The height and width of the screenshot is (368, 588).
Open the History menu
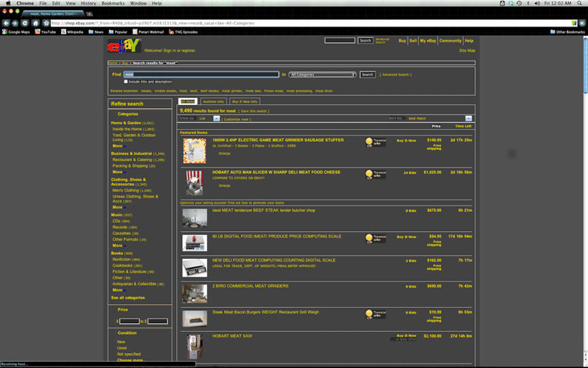(x=88, y=3)
